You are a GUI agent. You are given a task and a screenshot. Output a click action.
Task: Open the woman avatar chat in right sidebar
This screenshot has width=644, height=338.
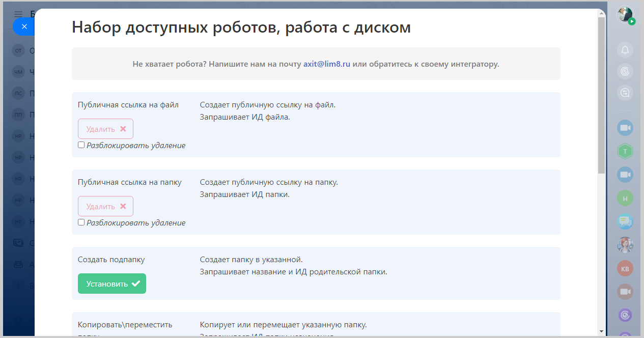[625, 245]
